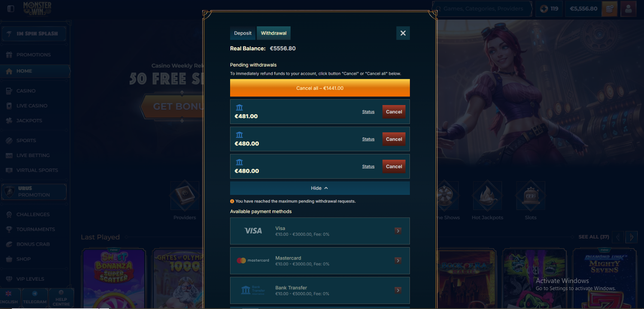The image size is (644, 309).
Task: Close the withdrawal dialog
Action: (403, 33)
